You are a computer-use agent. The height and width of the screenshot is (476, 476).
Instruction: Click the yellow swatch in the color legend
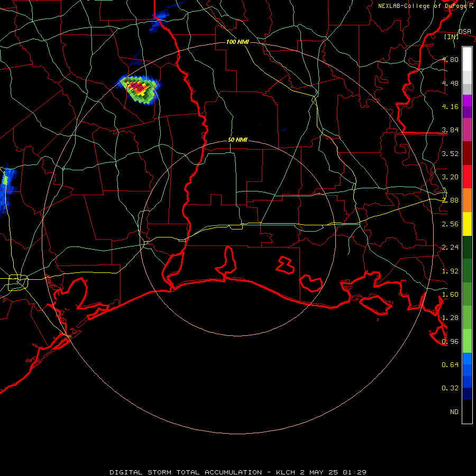click(467, 224)
